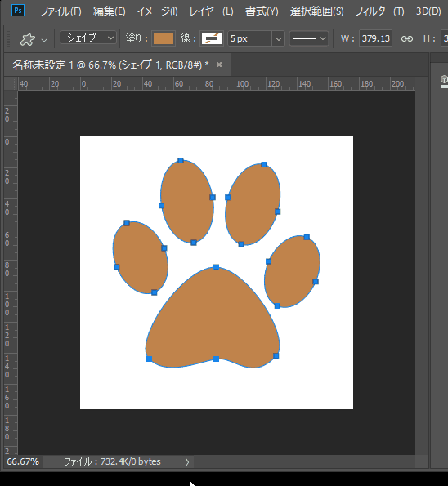Expand the stroke width dropdown arrow

(x=279, y=39)
